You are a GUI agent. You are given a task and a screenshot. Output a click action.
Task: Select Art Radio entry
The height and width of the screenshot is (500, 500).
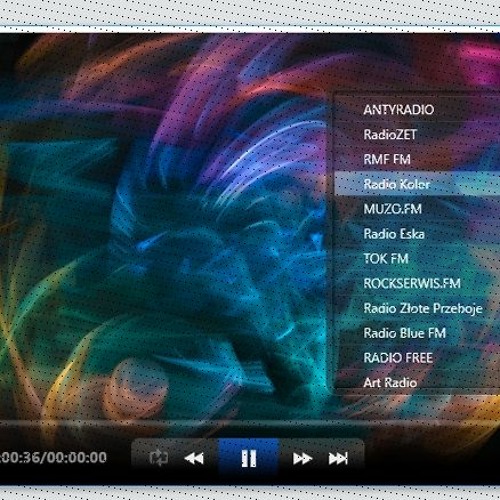click(417, 382)
